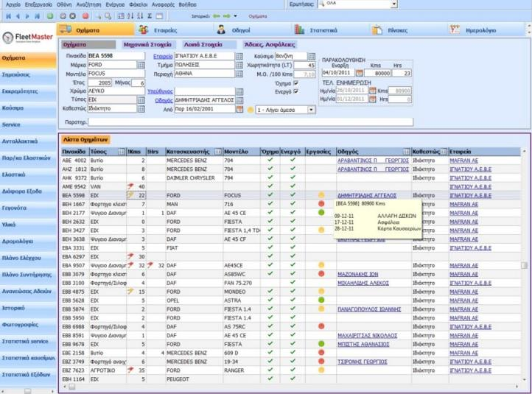532x394 pixels.
Task: Click the sort descending toolbar icon
Action: [x=140, y=16]
